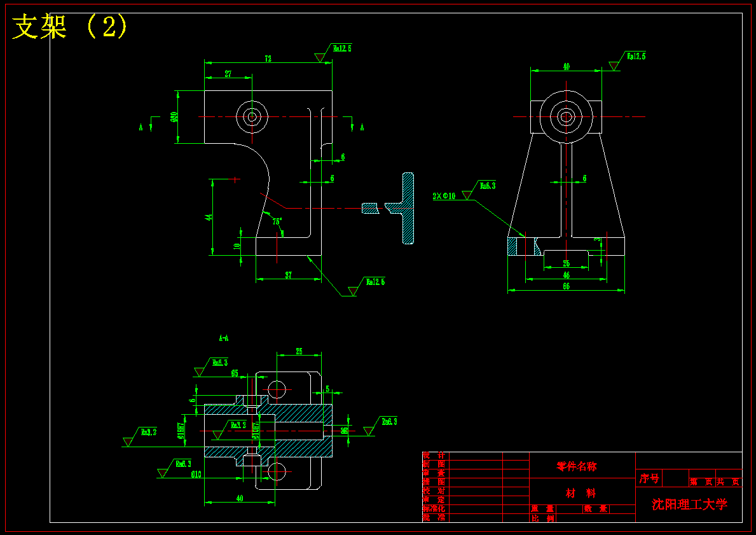Select the 40 dimension above the side view

[567, 67]
